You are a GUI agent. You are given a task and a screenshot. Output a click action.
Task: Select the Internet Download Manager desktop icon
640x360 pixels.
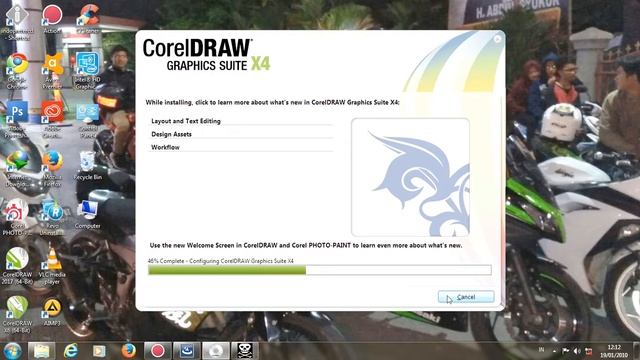tap(17, 169)
